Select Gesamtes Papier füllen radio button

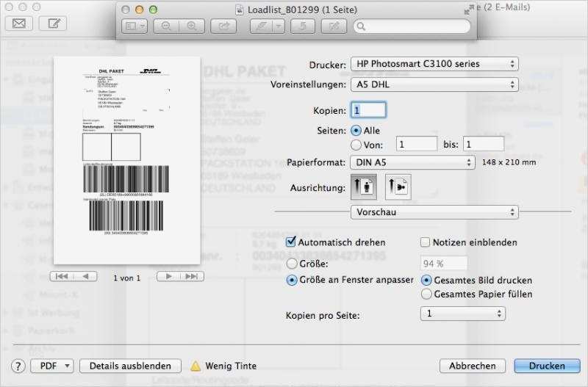click(x=426, y=294)
